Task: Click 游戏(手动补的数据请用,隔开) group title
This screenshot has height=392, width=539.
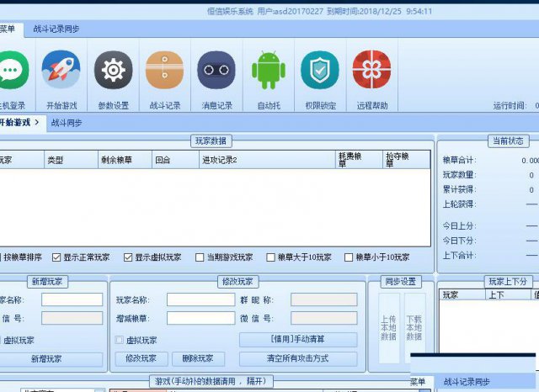Action: 211,381
